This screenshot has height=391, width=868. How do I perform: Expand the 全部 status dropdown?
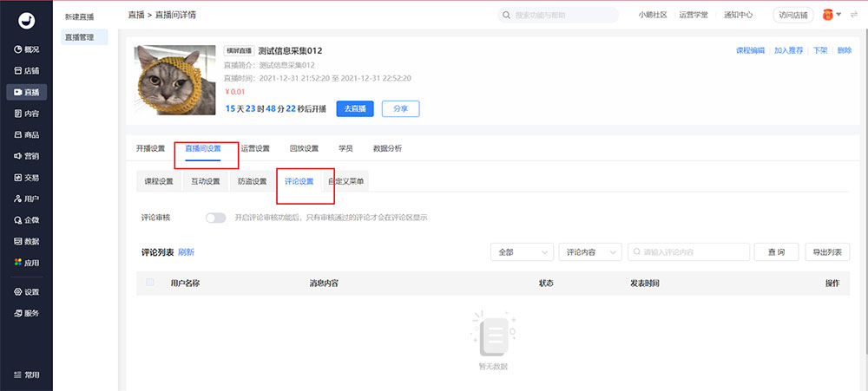click(522, 251)
